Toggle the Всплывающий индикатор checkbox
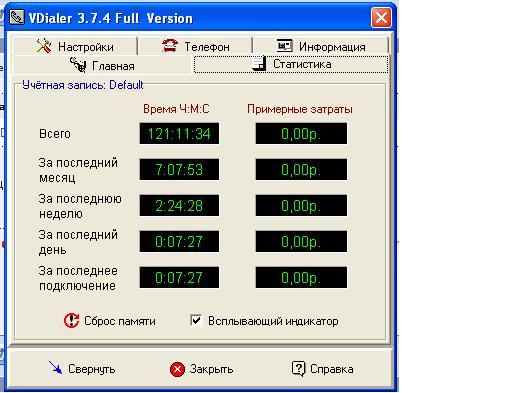Screen dimensions: 512x393 click(196, 320)
